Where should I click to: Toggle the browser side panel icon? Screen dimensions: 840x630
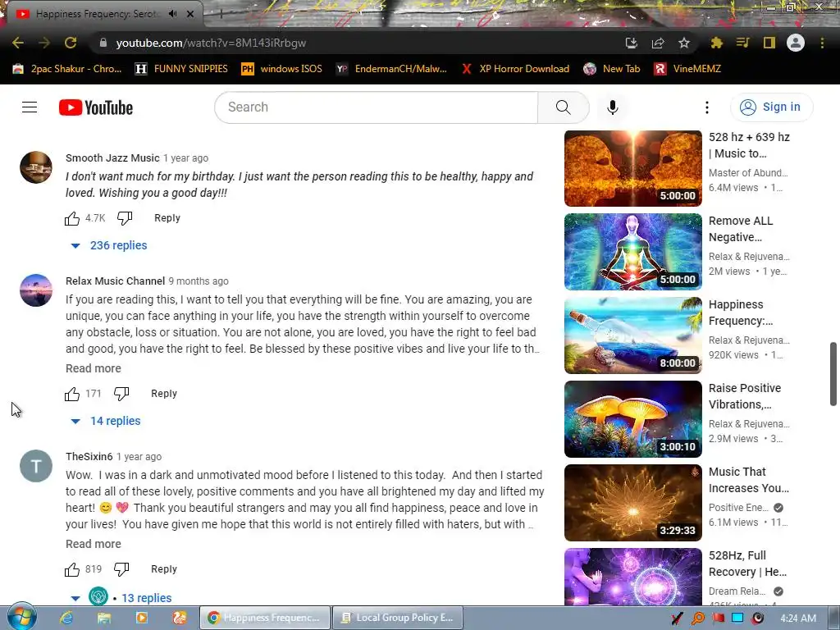(x=769, y=43)
